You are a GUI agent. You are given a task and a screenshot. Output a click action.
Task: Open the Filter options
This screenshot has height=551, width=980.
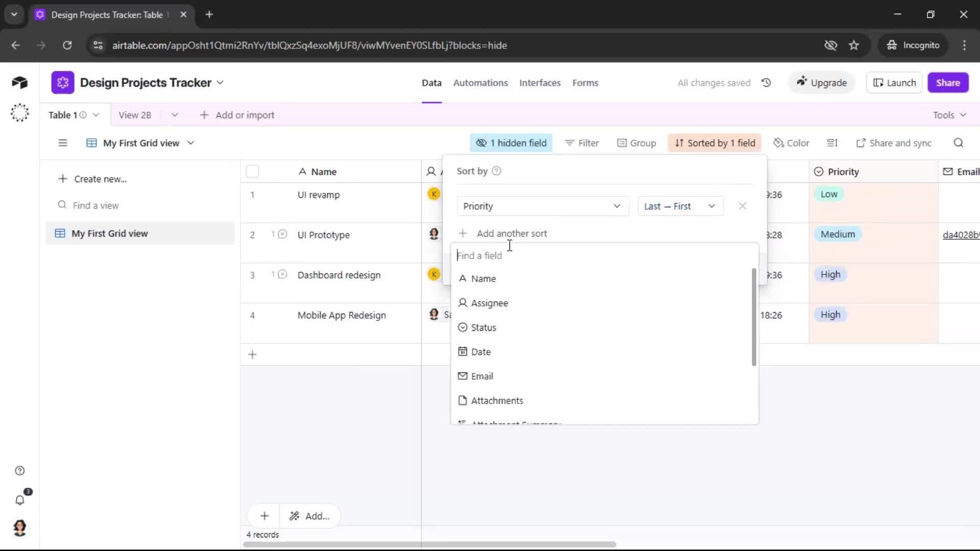[x=582, y=143]
